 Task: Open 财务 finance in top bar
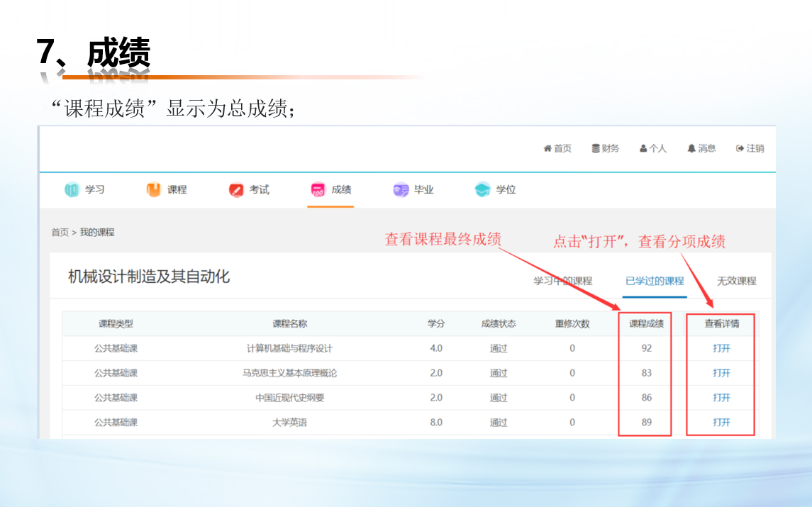(x=605, y=148)
